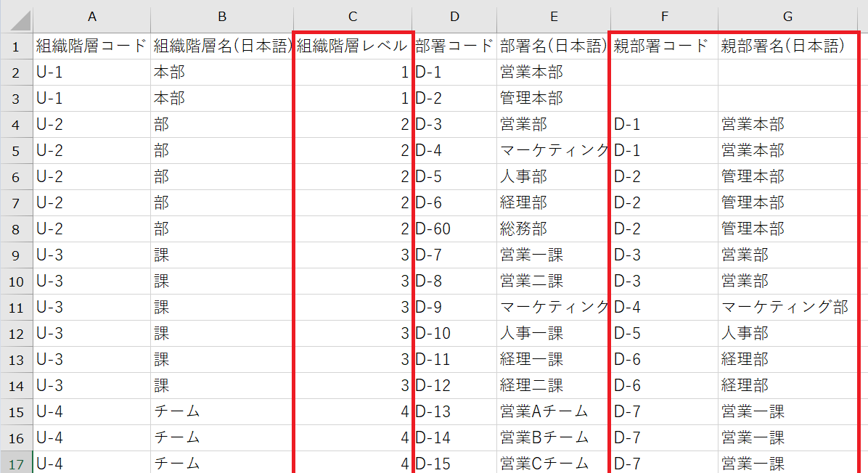Select the column F header
The width and height of the screenshot is (868, 473).
(x=664, y=17)
